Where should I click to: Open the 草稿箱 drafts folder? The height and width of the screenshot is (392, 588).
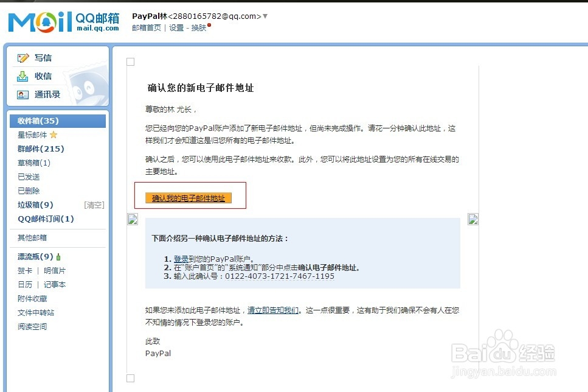pyautogui.click(x=33, y=163)
